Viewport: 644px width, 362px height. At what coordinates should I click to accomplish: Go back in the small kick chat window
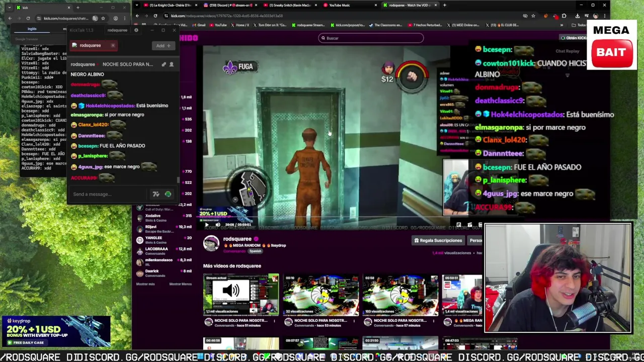(10, 18)
